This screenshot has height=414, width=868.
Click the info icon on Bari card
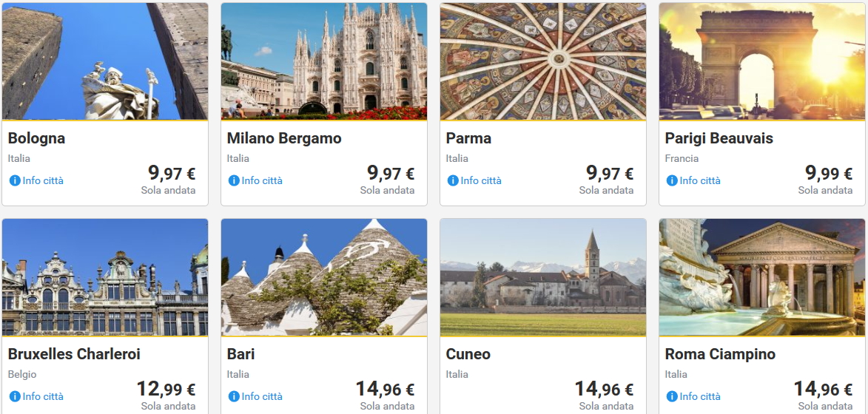point(233,396)
